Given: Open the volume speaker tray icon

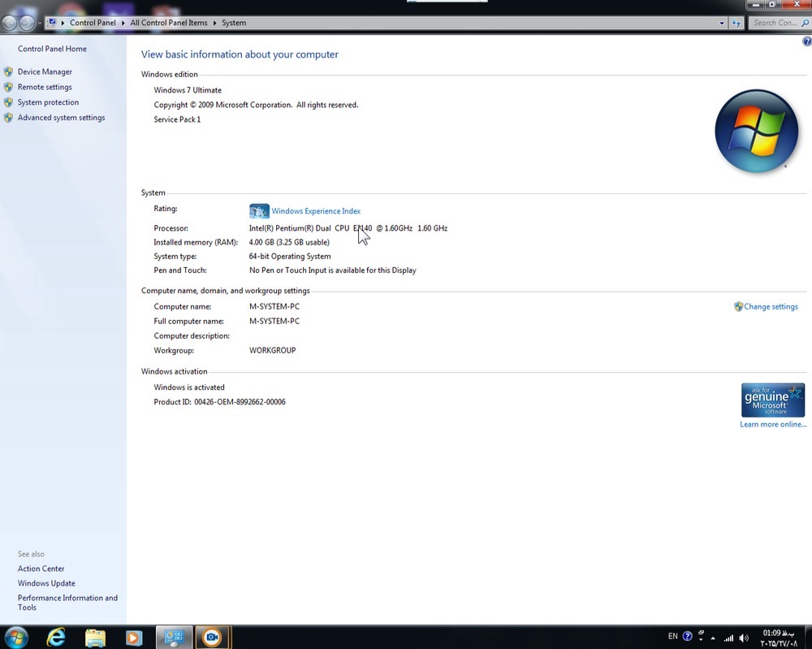Looking at the screenshot, I should point(744,638).
